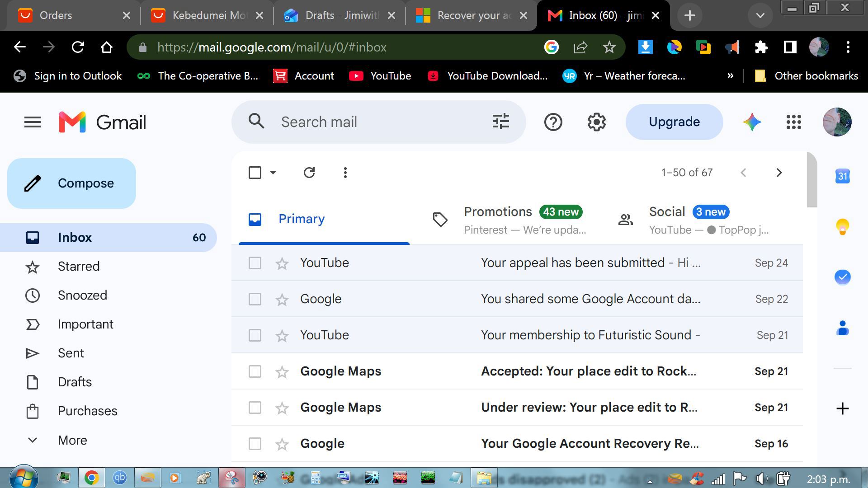
Task: Click the Compose button
Action: coord(71,183)
